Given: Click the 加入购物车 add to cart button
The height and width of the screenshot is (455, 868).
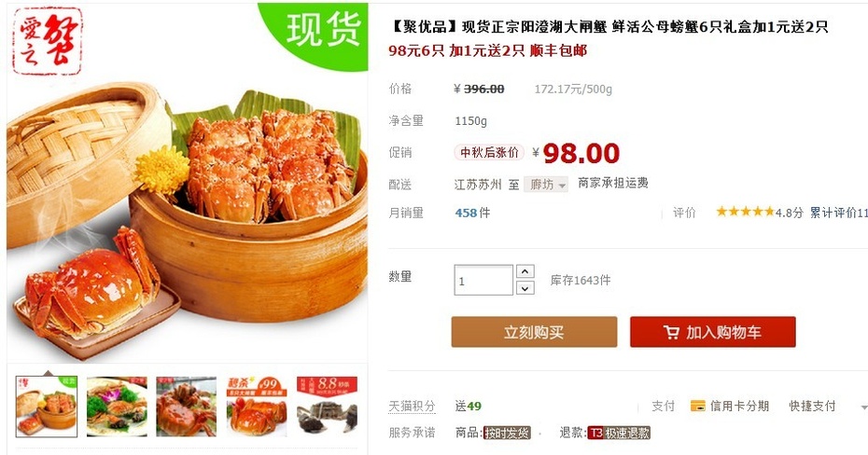Looking at the screenshot, I should pyautogui.click(x=712, y=332).
